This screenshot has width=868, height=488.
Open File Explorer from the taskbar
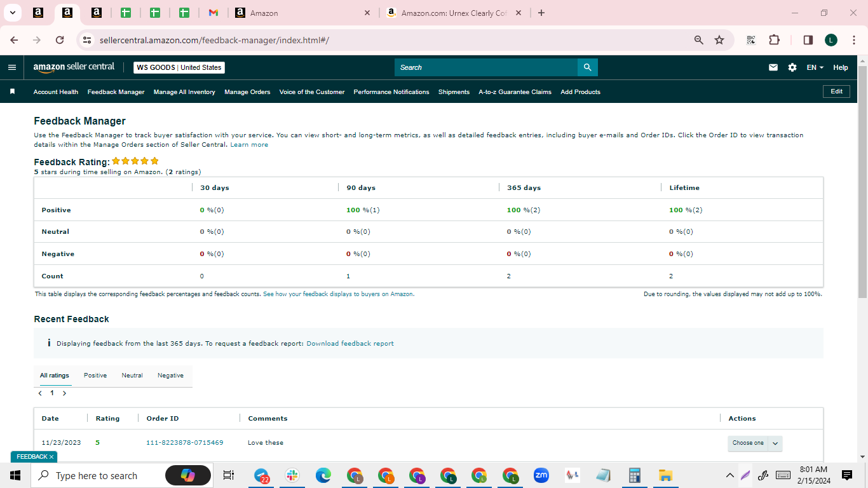coord(665,475)
